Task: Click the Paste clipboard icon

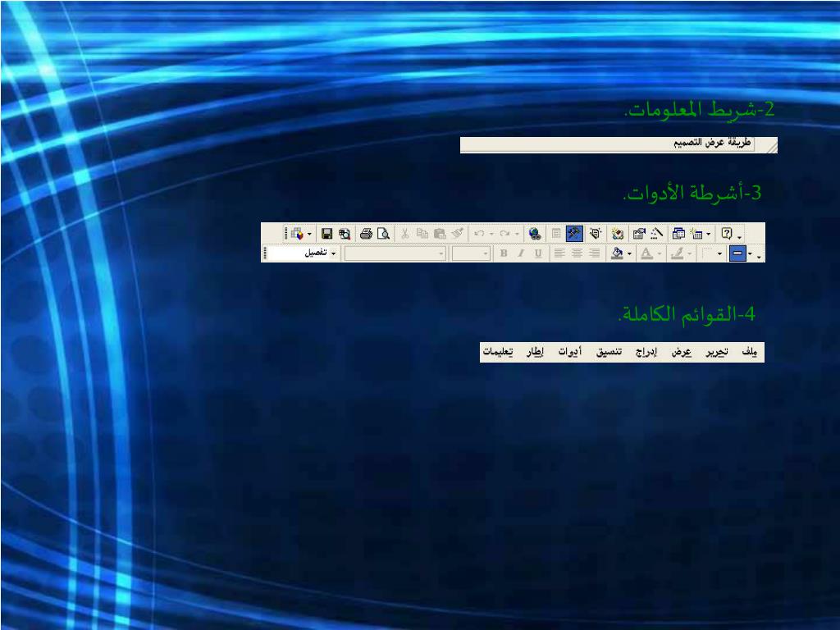Action: pyautogui.click(x=440, y=234)
